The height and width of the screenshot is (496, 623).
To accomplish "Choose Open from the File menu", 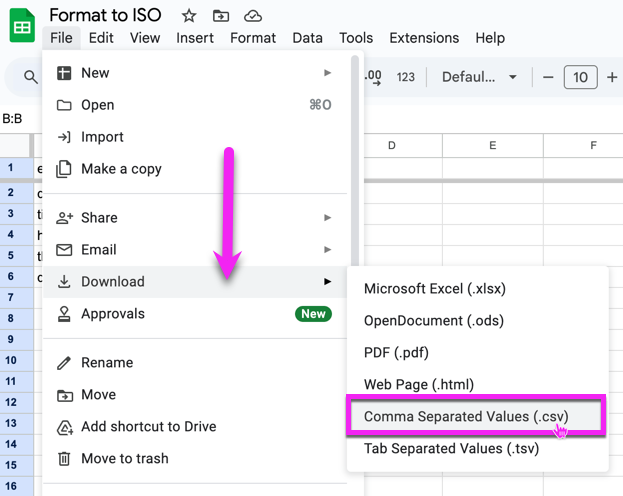I will [x=195, y=105].
